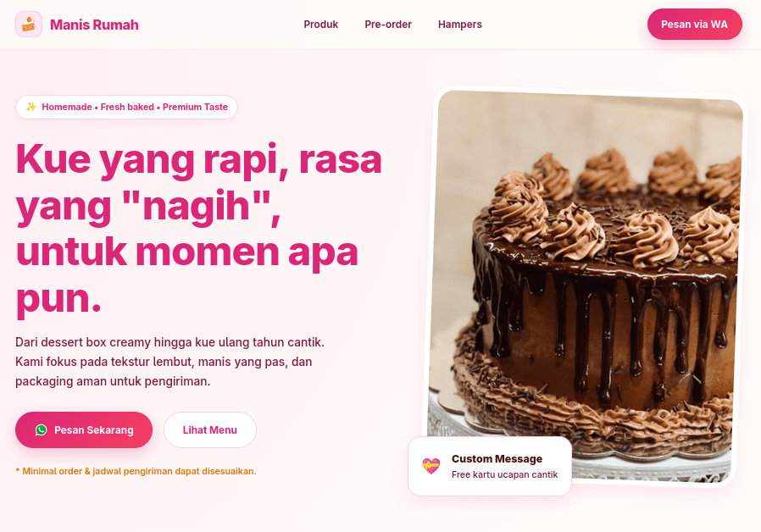
Task: Open the Produk menu item
Action: coord(321,25)
